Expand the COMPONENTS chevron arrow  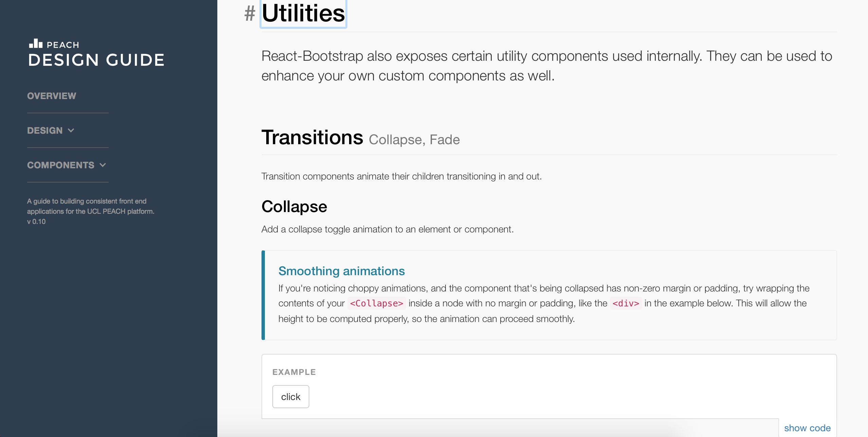[x=103, y=165]
